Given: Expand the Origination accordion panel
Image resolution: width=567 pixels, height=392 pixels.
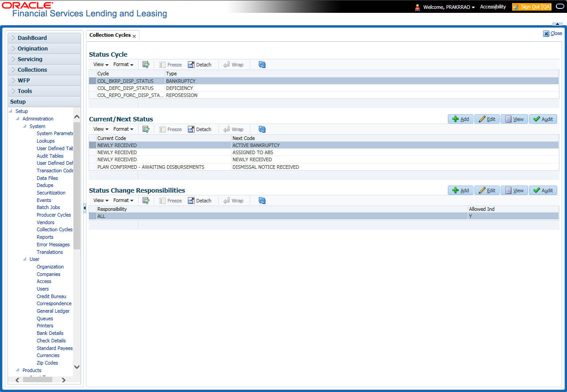Looking at the screenshot, I should pyautogui.click(x=44, y=49).
